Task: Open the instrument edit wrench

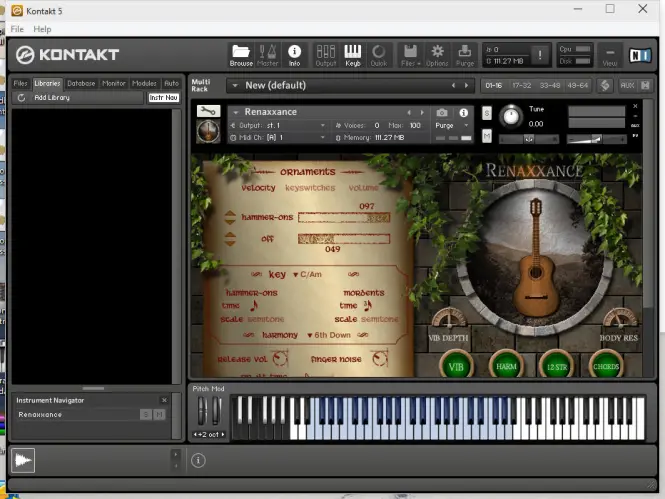Action: [208, 111]
